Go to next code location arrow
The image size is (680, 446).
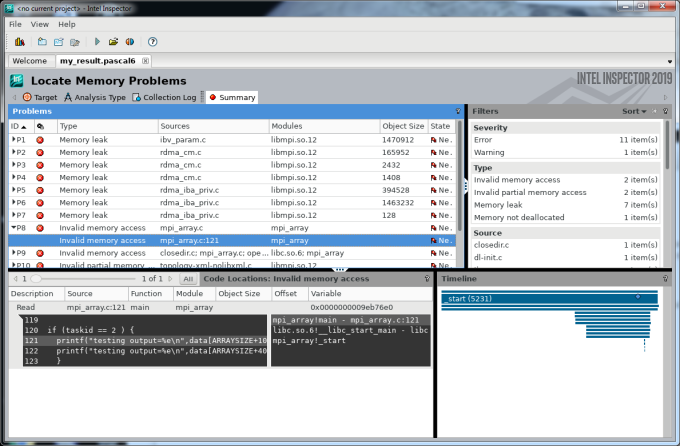tap(170, 279)
